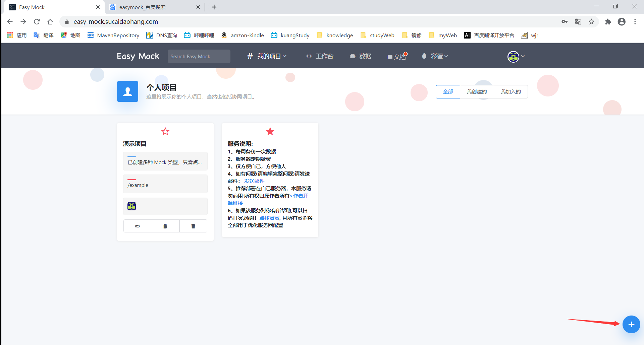The width and height of the screenshot is (644, 345).
Task: Click the 发送邮件 link in service notes
Action: point(254,181)
